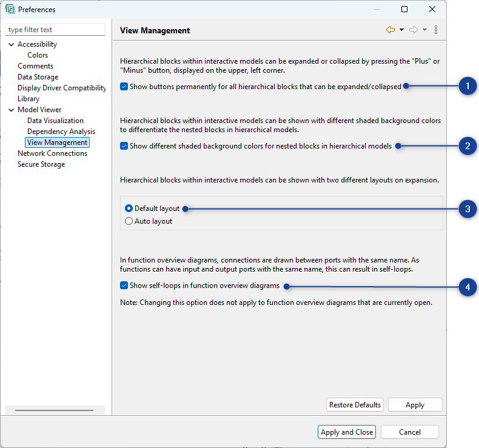
Task: Collapse the Accessibility tree node
Action: click(x=12, y=45)
